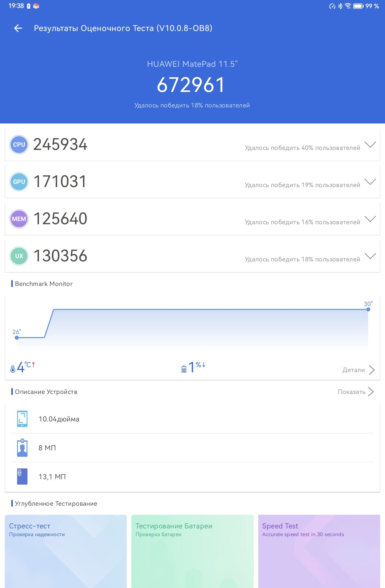Tap the HUAWEI MatePad 11.5" device name
Viewport: 385px width, 588px height.
coord(192,64)
